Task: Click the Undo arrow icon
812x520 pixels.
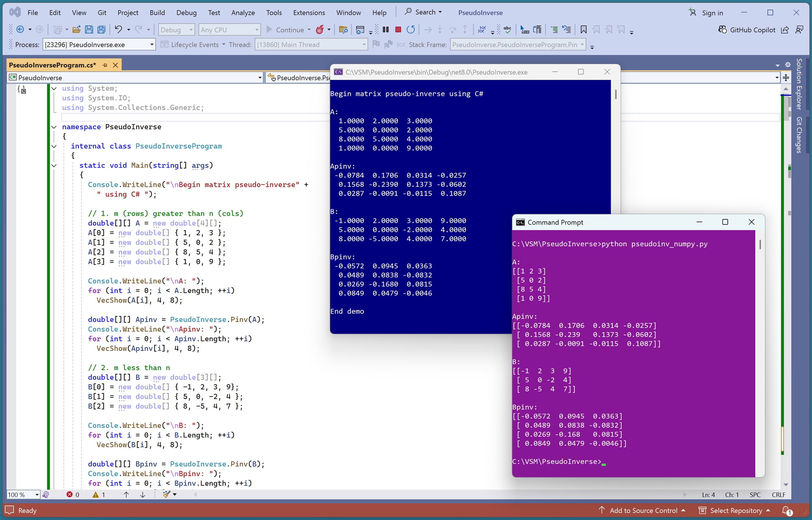Action: point(118,30)
